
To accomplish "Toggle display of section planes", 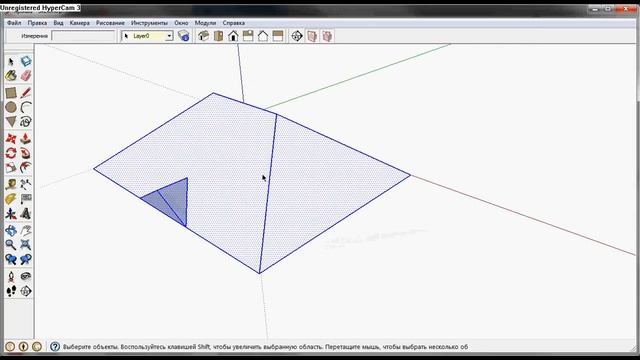I will click(312, 36).
